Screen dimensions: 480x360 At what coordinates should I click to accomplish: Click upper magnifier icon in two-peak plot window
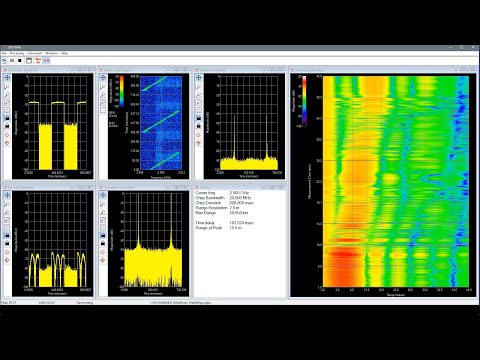(199, 87)
